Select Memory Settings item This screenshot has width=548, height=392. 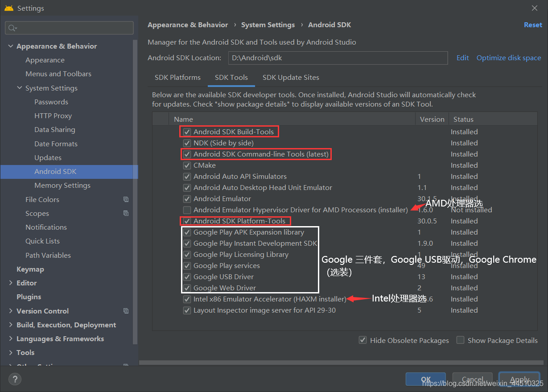62,186
